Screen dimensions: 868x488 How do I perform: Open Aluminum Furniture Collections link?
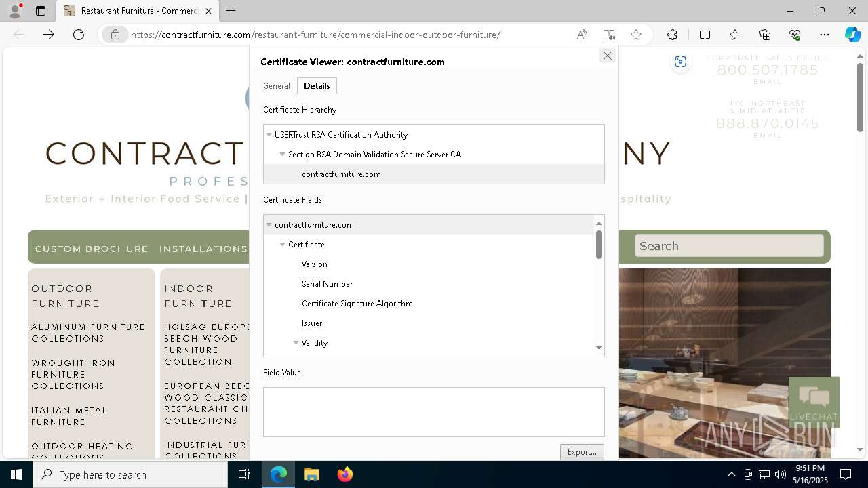[88, 333]
